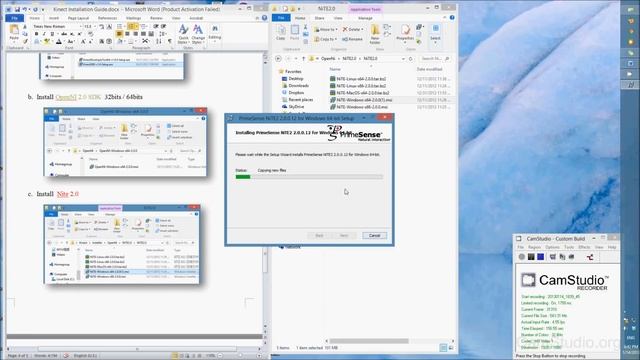Open Word font size dropdown

click(94, 26)
